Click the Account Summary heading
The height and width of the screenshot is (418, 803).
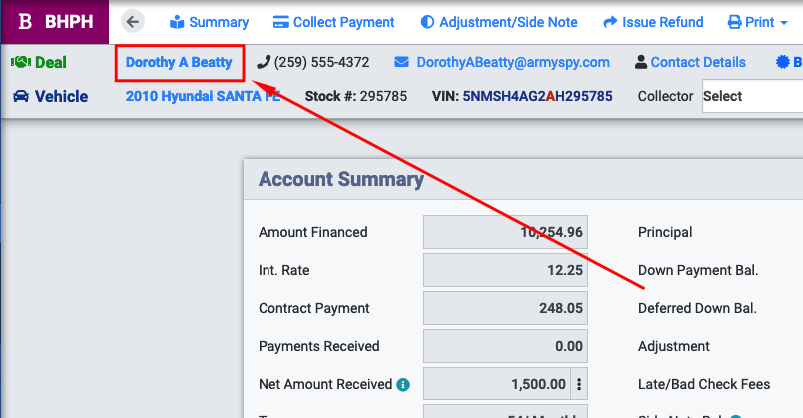[341, 179]
